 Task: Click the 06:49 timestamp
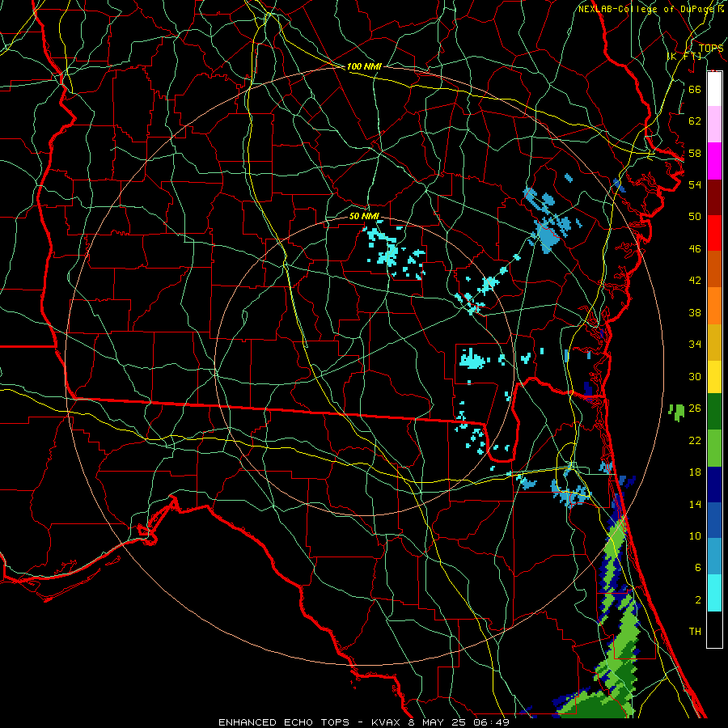[491, 722]
